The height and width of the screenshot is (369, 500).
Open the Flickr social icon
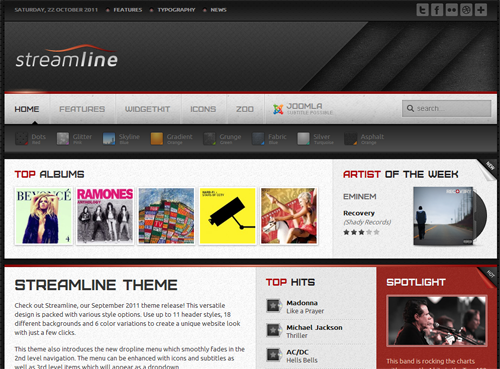pyautogui.click(x=452, y=10)
